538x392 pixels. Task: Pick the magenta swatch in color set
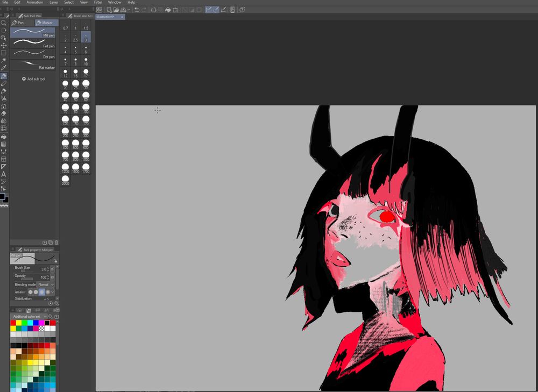click(x=41, y=323)
